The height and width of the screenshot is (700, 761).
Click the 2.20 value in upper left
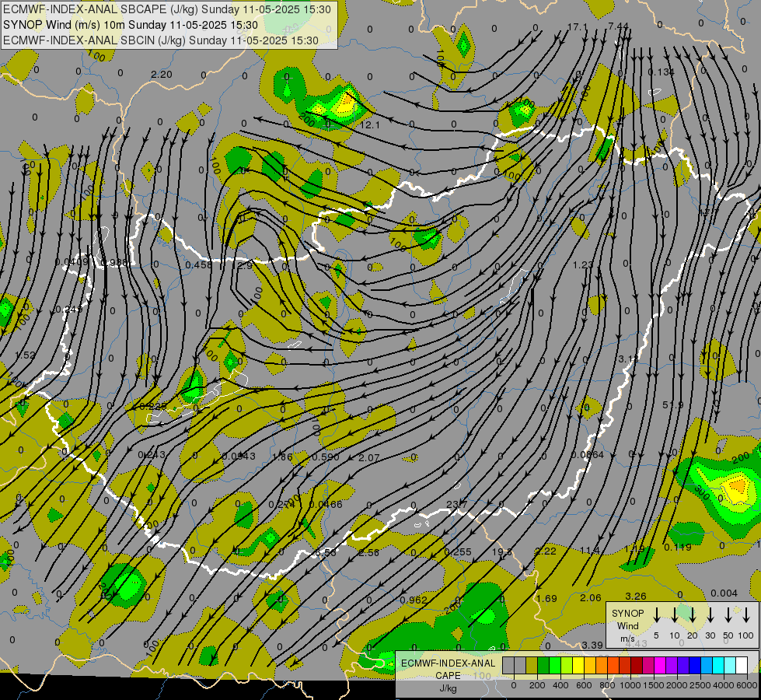tap(162, 75)
